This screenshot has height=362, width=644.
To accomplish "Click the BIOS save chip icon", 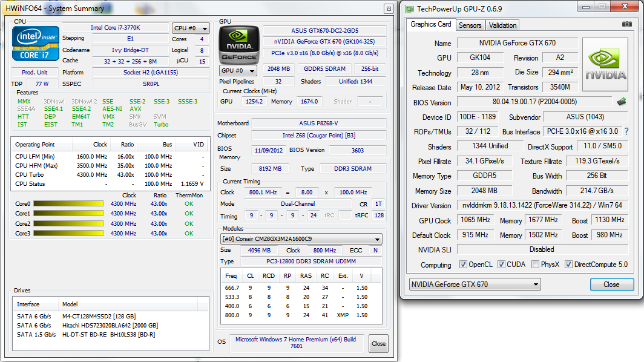I will pos(622,102).
